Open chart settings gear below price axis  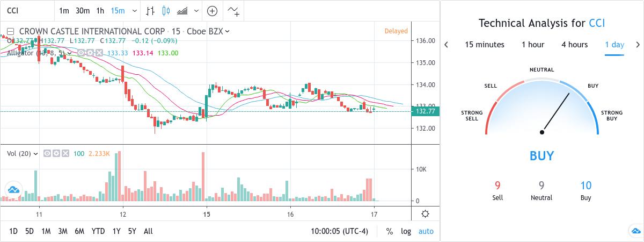(x=425, y=213)
